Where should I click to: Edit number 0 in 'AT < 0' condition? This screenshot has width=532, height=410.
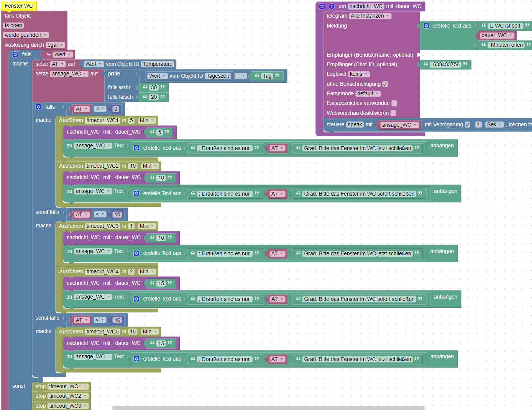[x=116, y=109]
